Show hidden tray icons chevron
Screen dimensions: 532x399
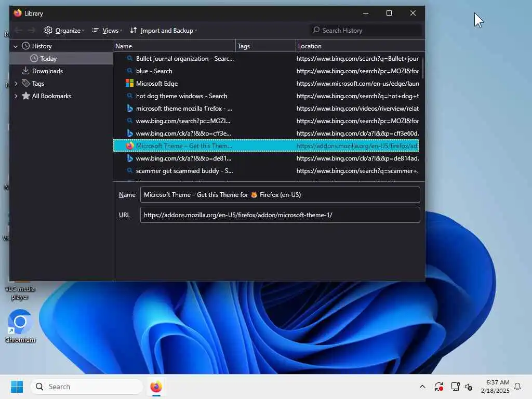[x=422, y=387]
